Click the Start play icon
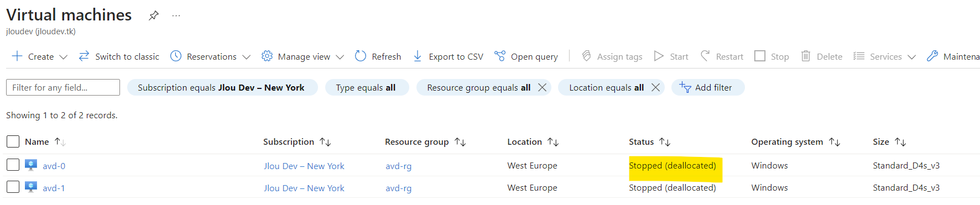 pos(659,56)
